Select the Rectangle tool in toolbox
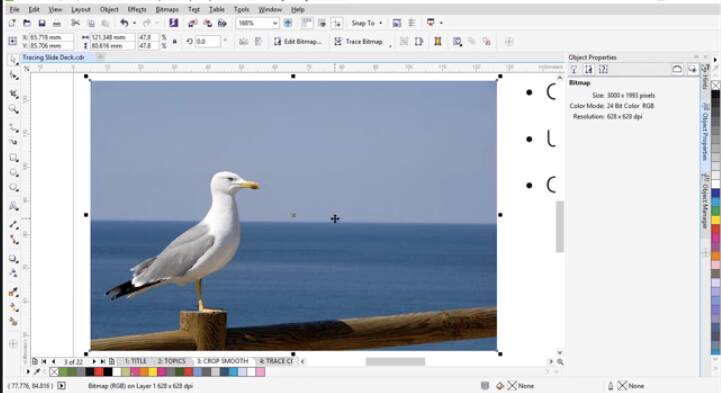Image resolution: width=721 pixels, height=393 pixels. tap(13, 158)
